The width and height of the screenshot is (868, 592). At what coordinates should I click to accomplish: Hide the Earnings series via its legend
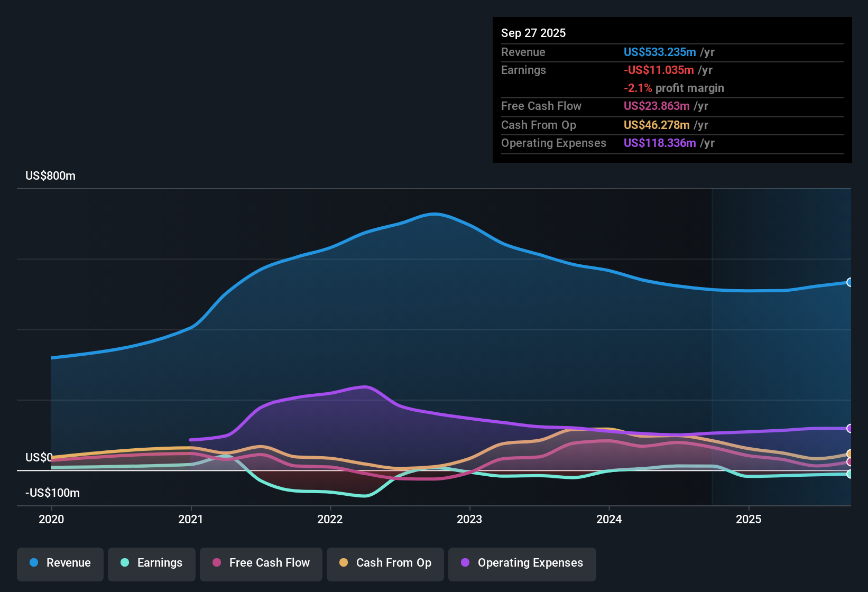151,563
